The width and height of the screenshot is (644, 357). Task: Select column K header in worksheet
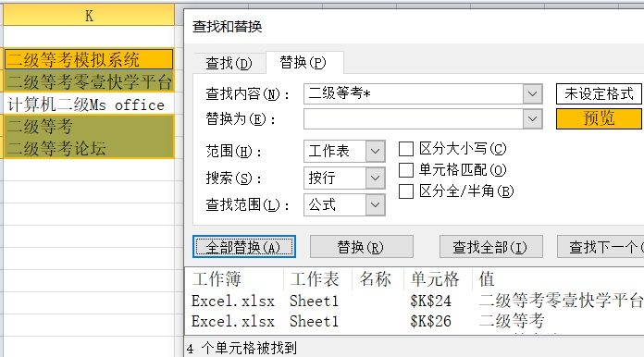(x=89, y=16)
